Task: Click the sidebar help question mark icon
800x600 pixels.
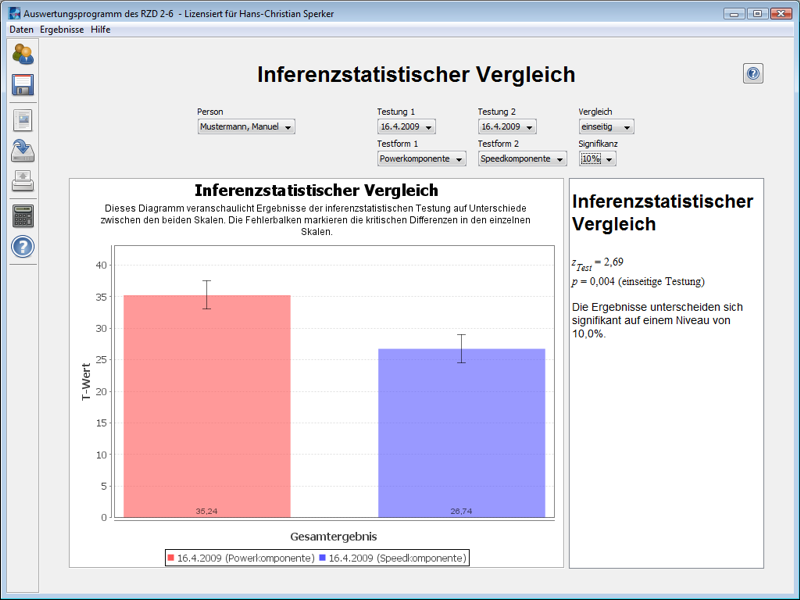Action: tap(22, 247)
